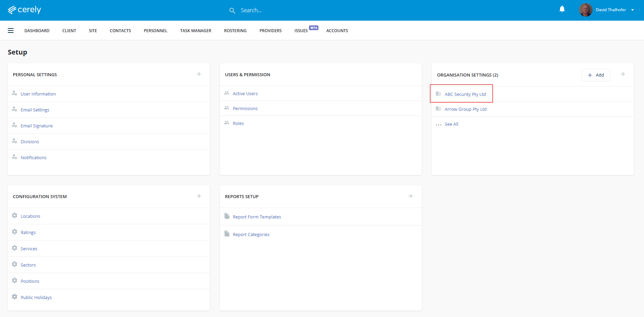Click the people icon beside Active Users
The image size is (644, 317).
(227, 93)
